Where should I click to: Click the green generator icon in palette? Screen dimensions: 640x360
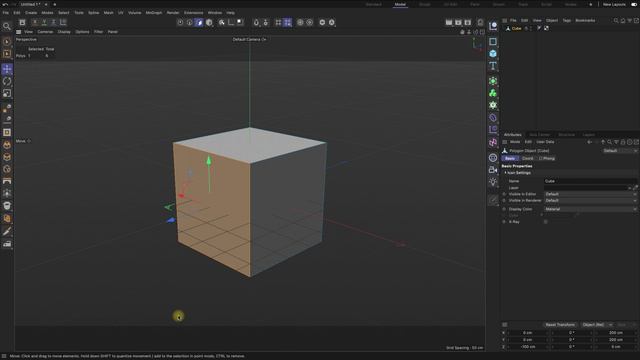(x=493, y=81)
